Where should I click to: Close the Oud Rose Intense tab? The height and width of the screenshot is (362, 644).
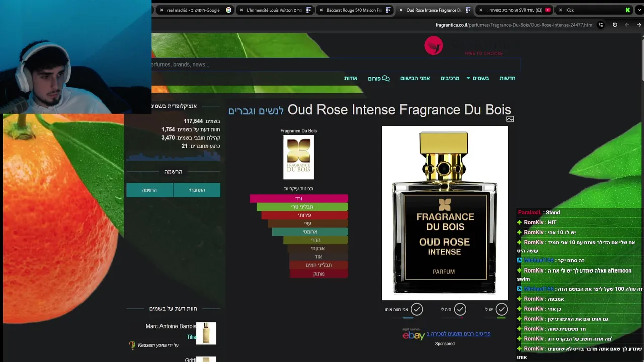[401, 10]
